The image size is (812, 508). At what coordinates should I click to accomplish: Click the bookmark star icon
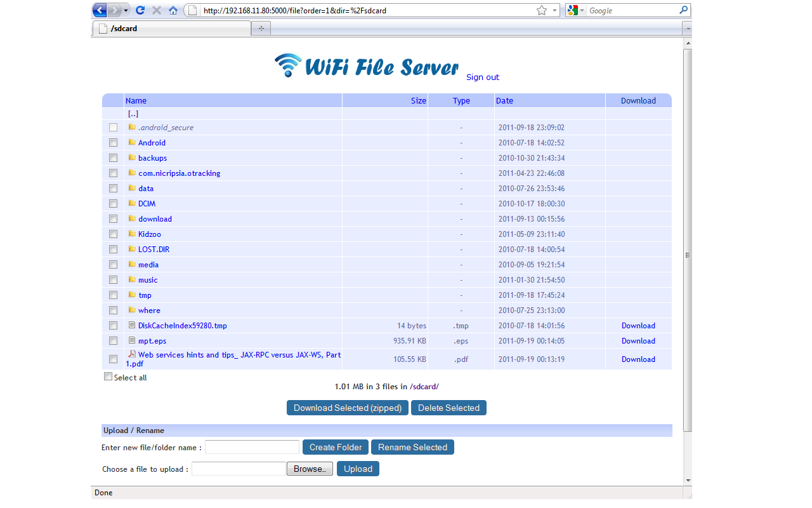click(x=540, y=10)
